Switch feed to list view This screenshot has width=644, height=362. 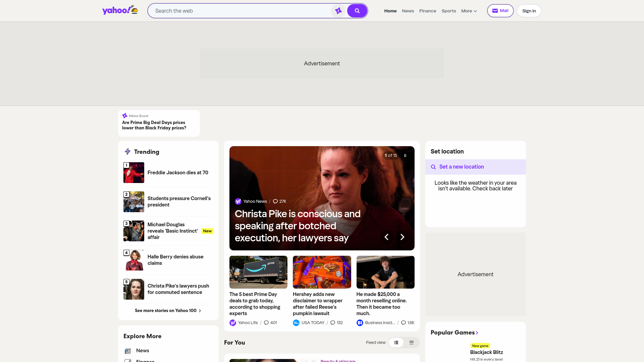coord(396,343)
